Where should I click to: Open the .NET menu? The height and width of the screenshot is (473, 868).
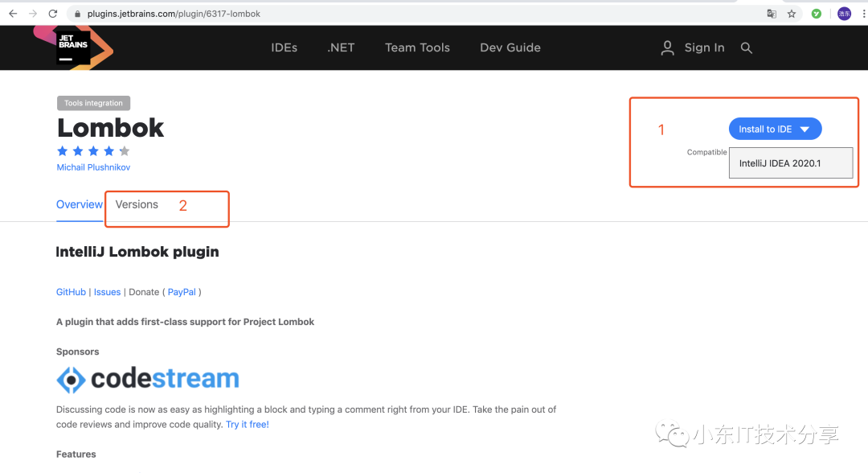[341, 47]
